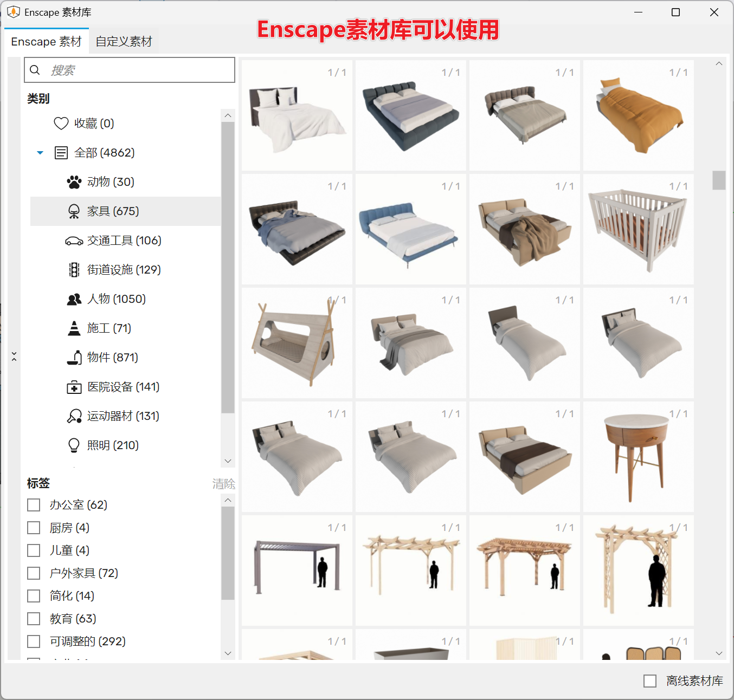
Task: Select the dark blue tufted bed thumbnail
Action: [411, 115]
